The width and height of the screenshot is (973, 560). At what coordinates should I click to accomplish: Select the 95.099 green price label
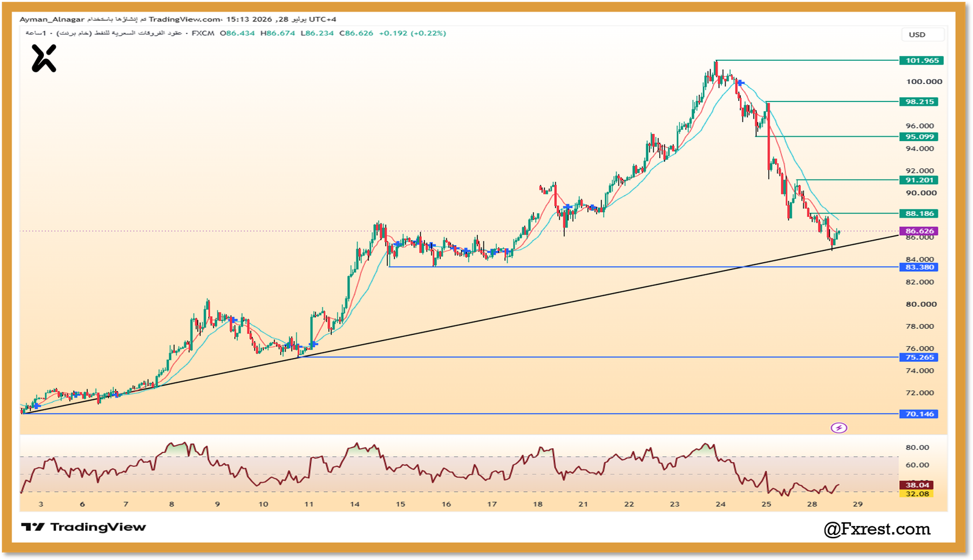pos(919,137)
